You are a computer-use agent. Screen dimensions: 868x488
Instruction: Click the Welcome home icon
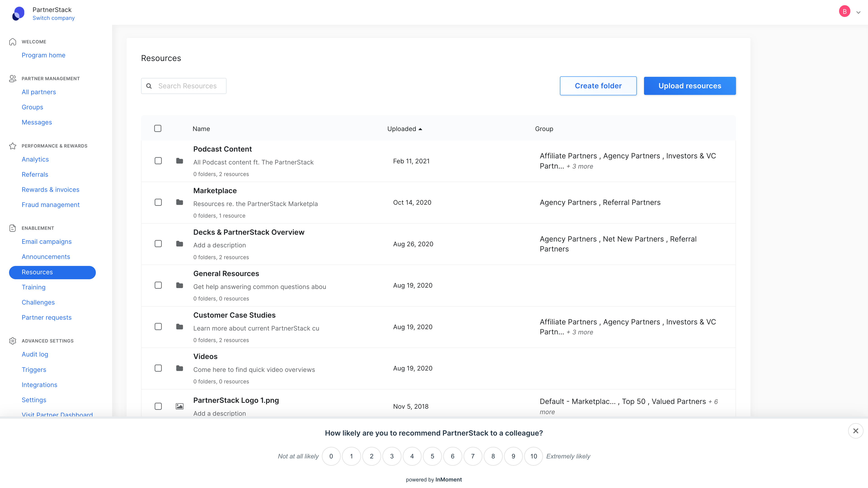tap(12, 42)
